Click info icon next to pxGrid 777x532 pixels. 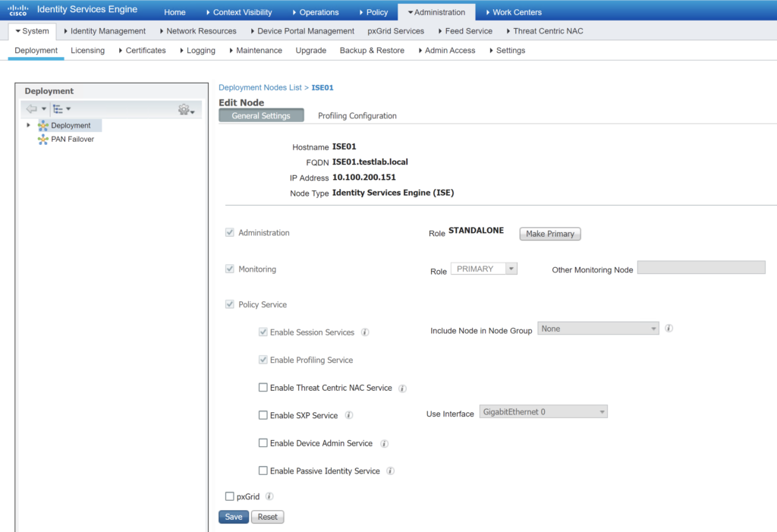coord(269,496)
